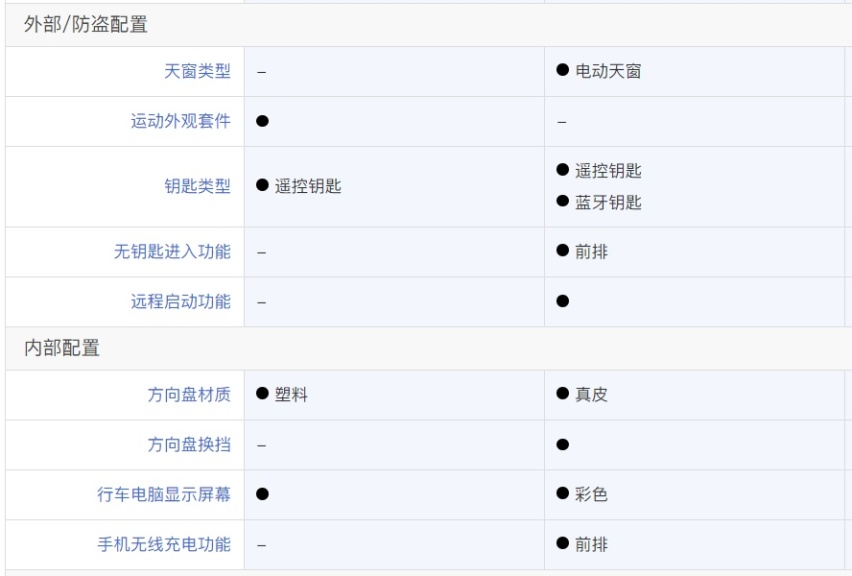
Task: Click the 塑料 steering wheel material cell
Action: (291, 395)
